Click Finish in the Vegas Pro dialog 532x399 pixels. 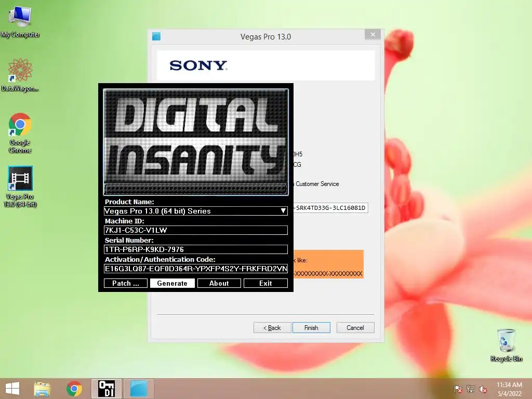tap(311, 328)
